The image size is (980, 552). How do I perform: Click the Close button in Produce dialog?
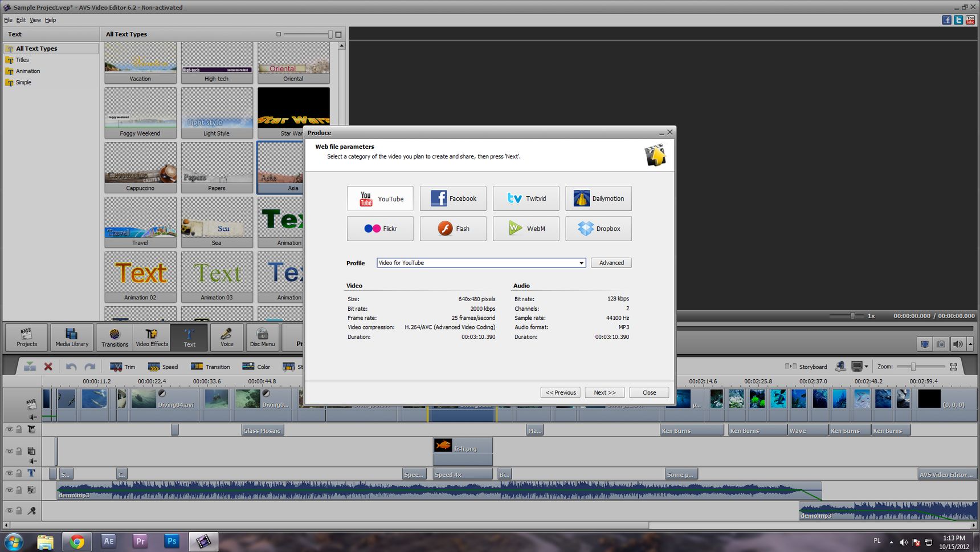pyautogui.click(x=649, y=392)
